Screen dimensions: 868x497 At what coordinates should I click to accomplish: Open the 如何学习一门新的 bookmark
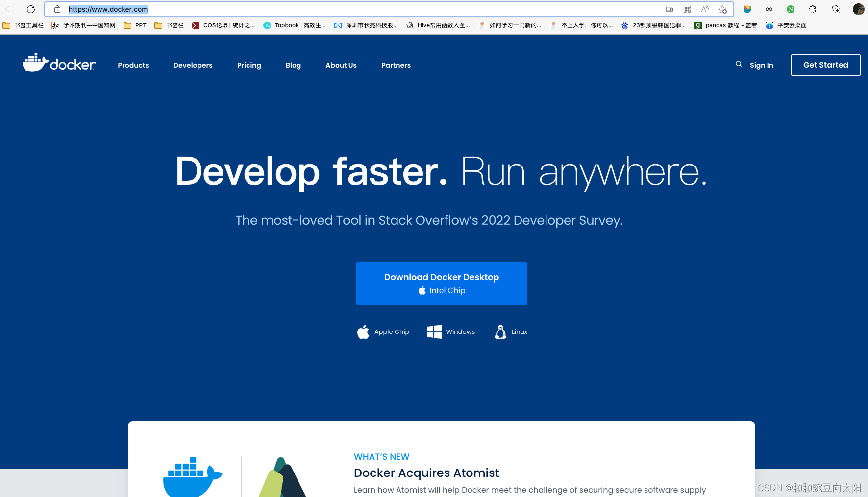coord(510,25)
